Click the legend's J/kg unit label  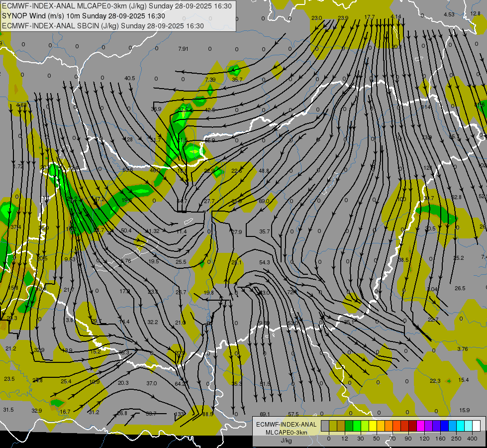[286, 440]
